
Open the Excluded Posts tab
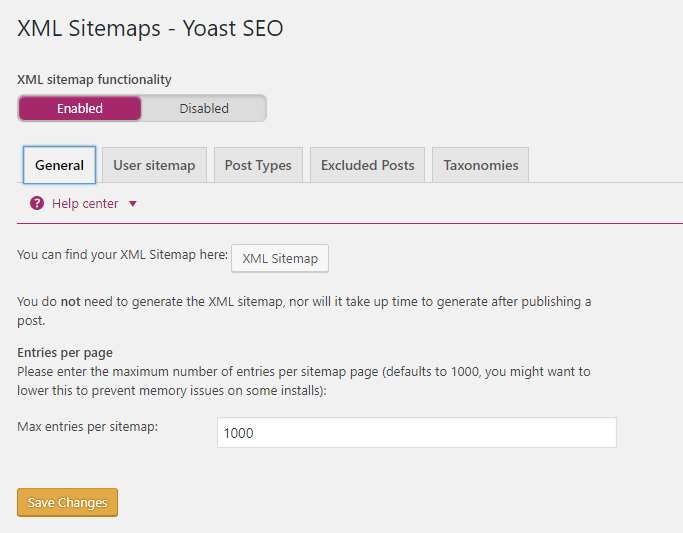pos(367,165)
